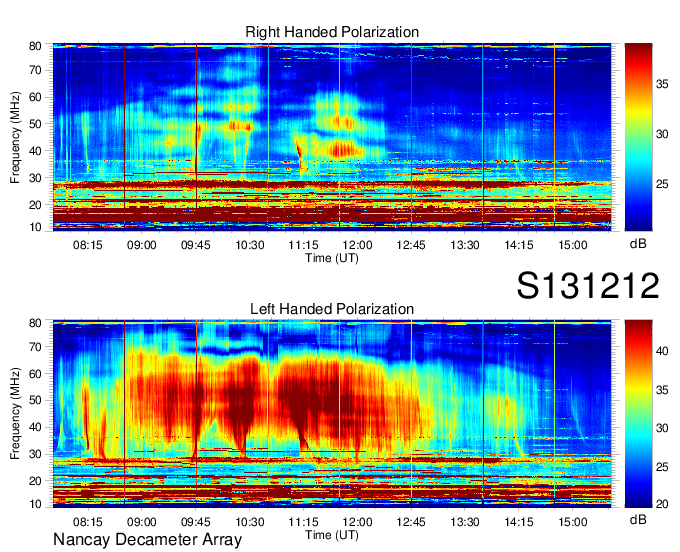Image resolution: width=680 pixels, height=552 pixels.
Task: Click 15:00 tick on left-handed plot time axis
Action: (x=572, y=521)
